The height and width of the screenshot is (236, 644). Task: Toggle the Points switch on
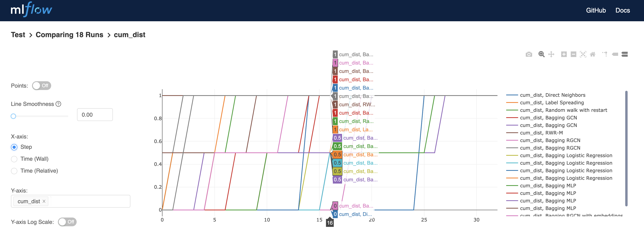(41, 86)
